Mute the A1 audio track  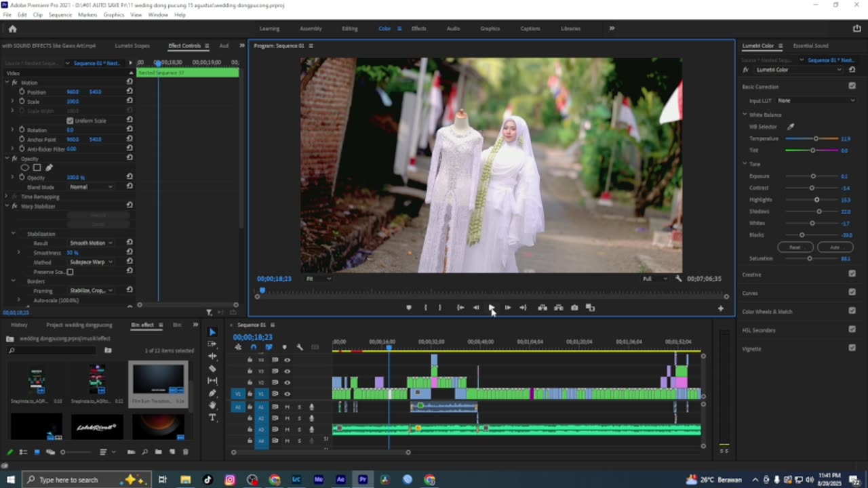287,407
